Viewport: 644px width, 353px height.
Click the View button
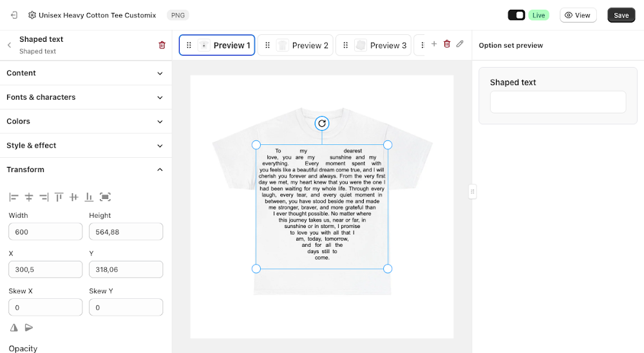point(578,15)
